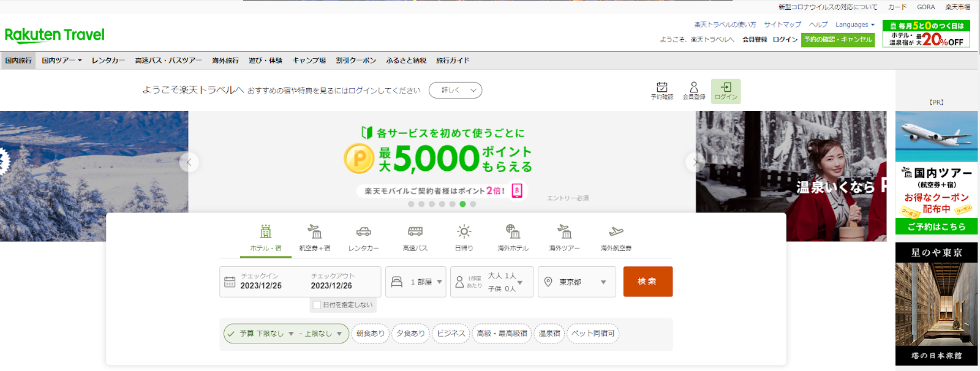The image size is (980, 371).
Task: Open the ヘルプ link
Action: tap(818, 24)
